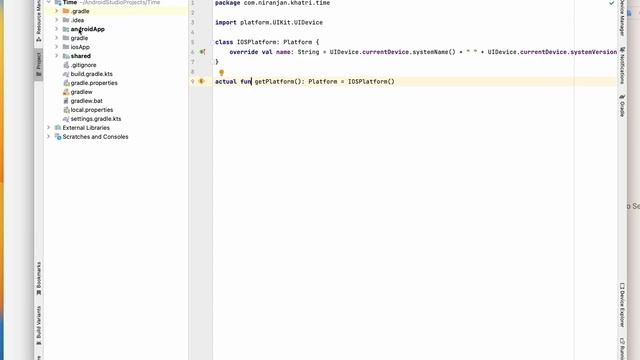Select gradlew.bat file
This screenshot has height=360, width=640.
(87, 101)
